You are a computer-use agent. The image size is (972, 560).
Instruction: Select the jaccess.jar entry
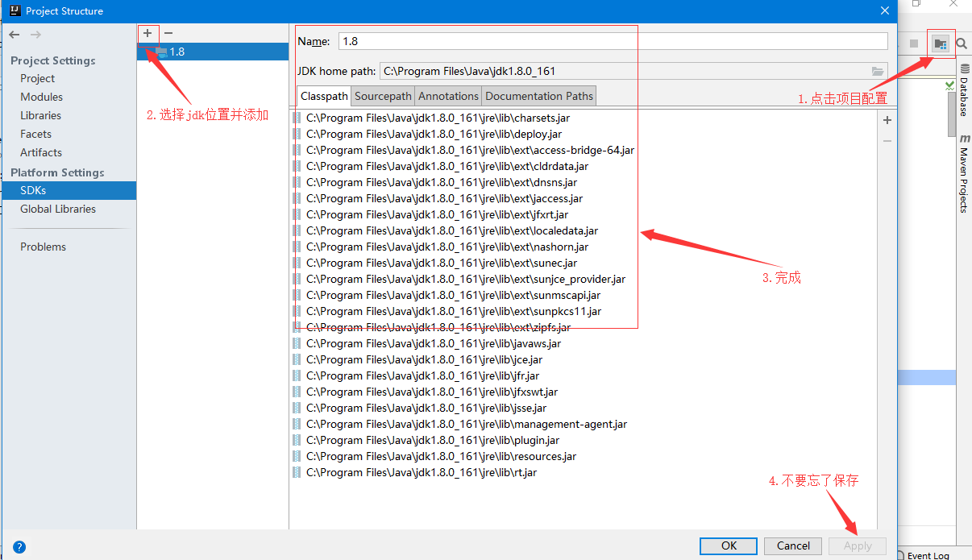pos(584,198)
